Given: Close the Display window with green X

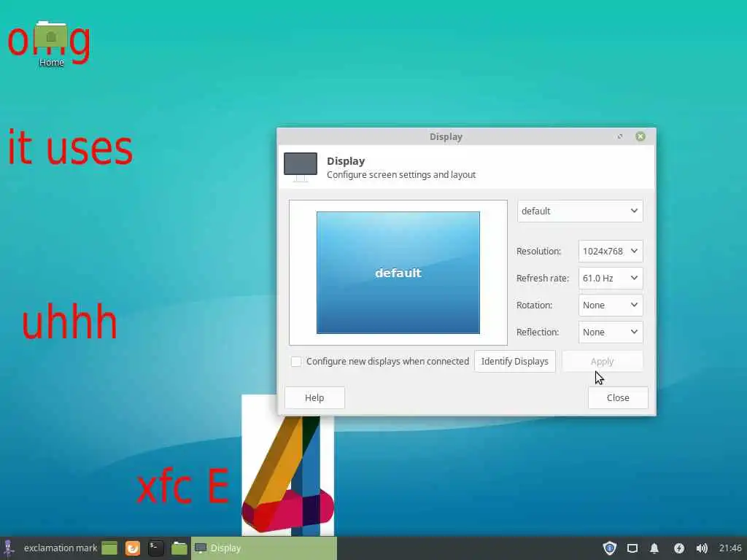Looking at the screenshot, I should click(x=640, y=136).
